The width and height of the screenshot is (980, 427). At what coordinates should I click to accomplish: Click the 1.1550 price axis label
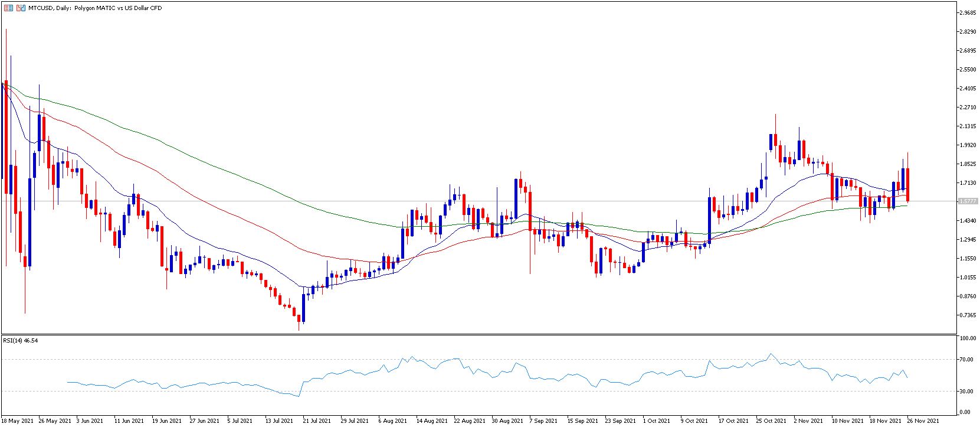point(968,259)
